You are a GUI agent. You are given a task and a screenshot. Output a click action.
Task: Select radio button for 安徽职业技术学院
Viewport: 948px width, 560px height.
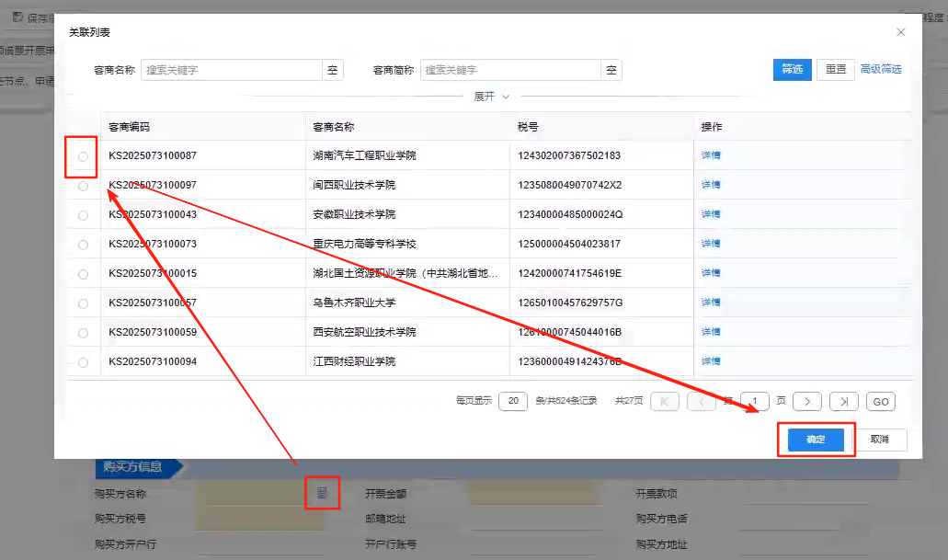click(x=83, y=215)
